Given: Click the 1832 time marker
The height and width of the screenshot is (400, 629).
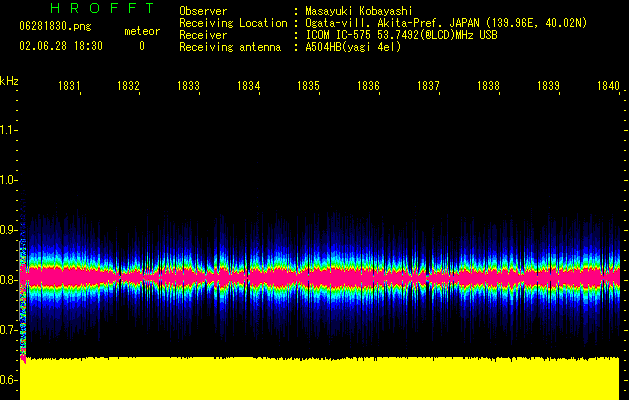Looking at the screenshot, I should [x=128, y=85].
